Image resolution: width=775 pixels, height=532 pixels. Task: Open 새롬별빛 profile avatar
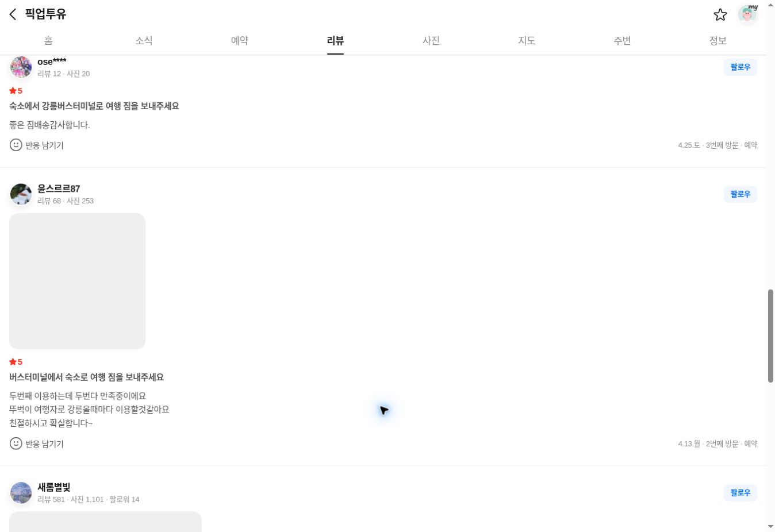[21, 492]
